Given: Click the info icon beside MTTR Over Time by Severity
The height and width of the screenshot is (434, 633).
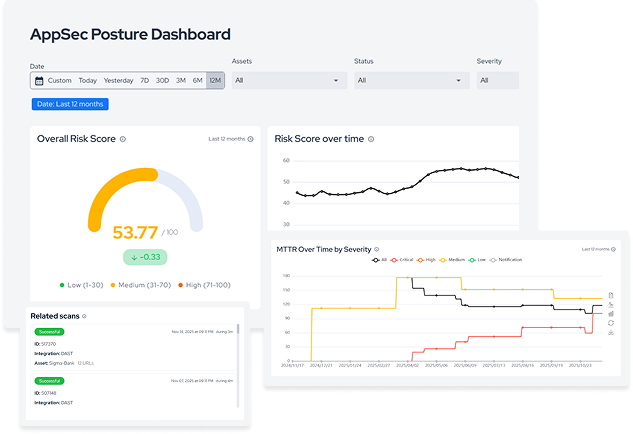Looking at the screenshot, I should 377,249.
